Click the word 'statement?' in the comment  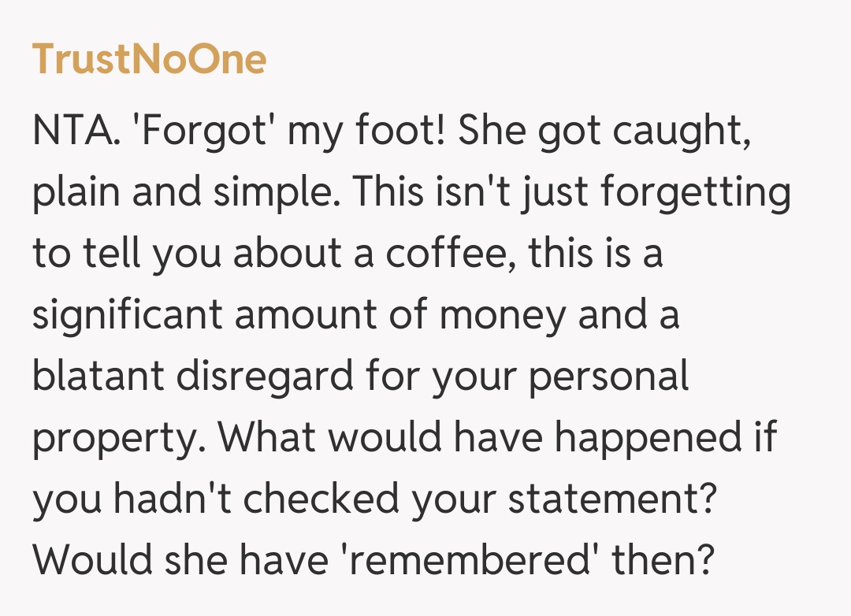610,499
